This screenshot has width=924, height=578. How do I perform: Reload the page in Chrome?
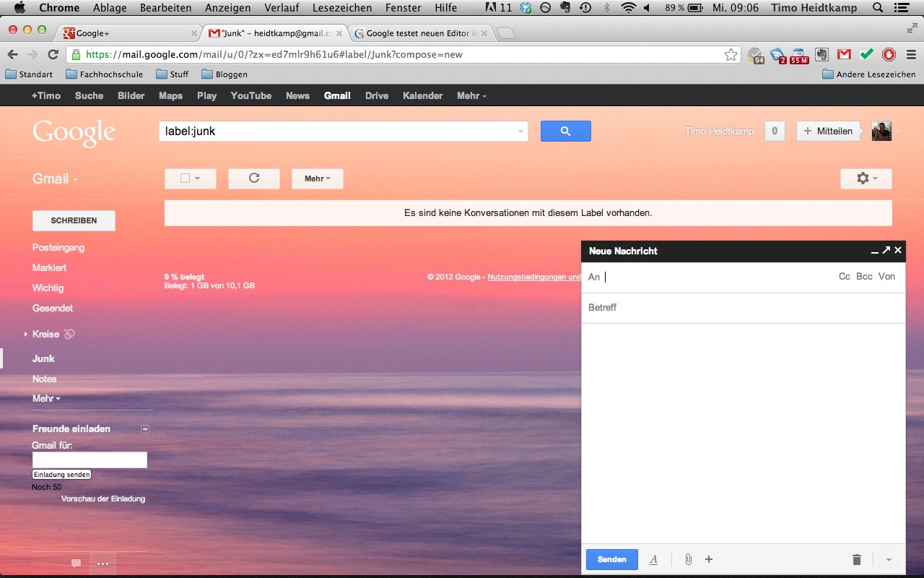[x=53, y=54]
